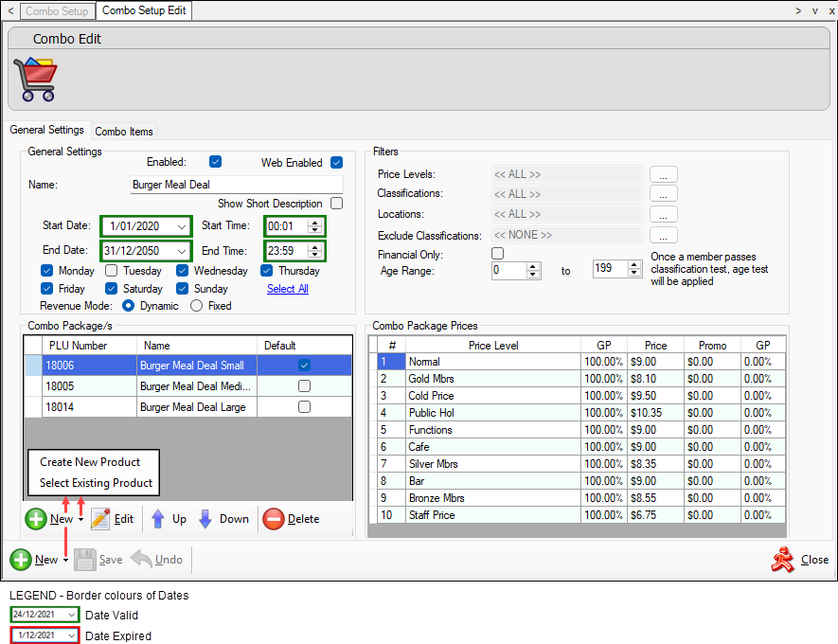Expand the bottom New button dropdown arrow
Viewport: 838px width, 644px height.
pos(65,561)
